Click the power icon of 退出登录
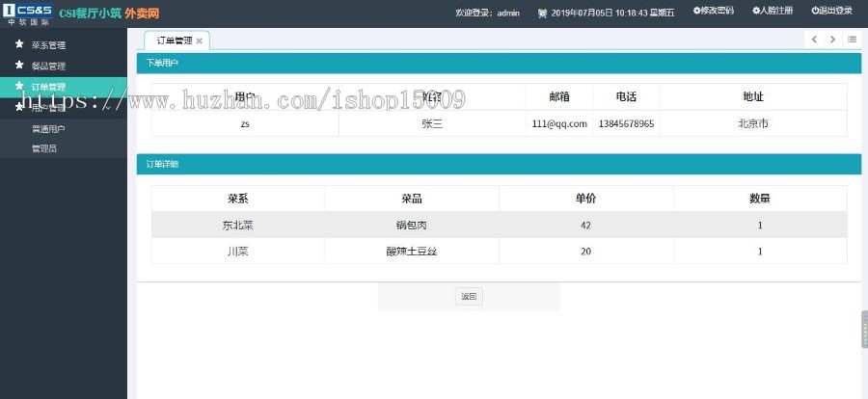This screenshot has width=868, height=399. (x=815, y=12)
